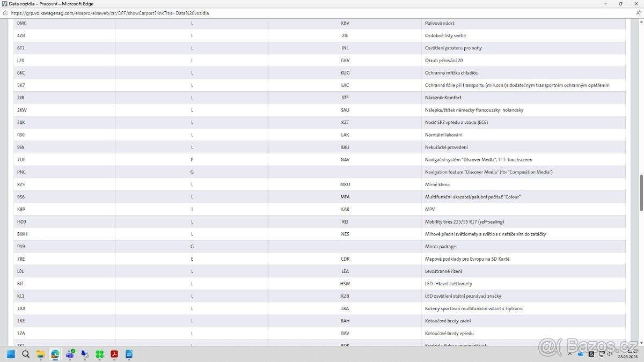This screenshot has width=644, height=362.
Task: Open File Explorer from the taskbar
Action: pyautogui.click(x=40, y=354)
